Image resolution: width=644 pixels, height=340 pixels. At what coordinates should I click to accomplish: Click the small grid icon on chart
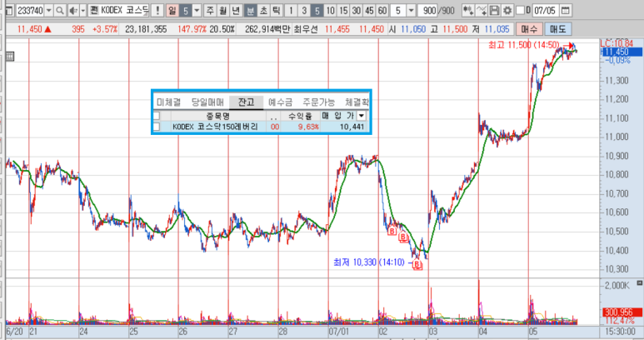point(10,57)
